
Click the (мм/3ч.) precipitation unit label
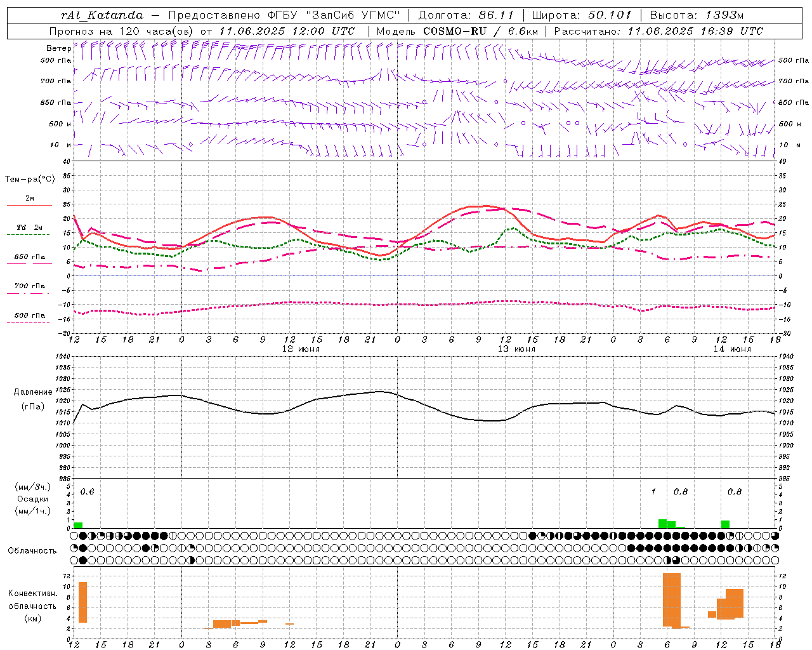click(33, 487)
